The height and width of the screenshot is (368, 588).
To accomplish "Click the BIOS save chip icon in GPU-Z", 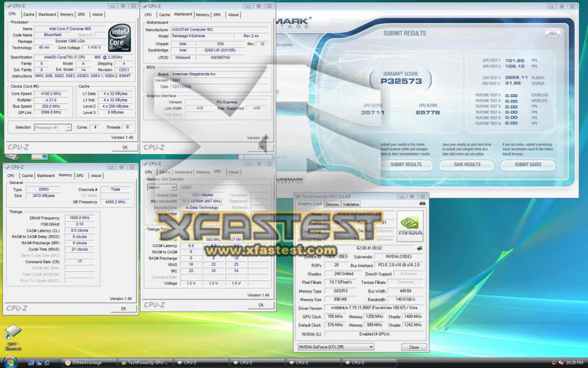I will [x=419, y=248].
